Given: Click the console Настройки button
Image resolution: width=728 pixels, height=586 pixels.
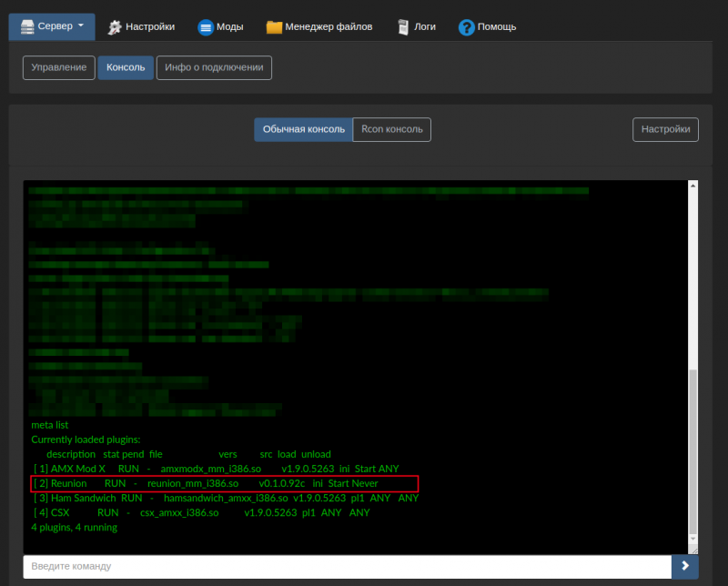Looking at the screenshot, I should [665, 129].
